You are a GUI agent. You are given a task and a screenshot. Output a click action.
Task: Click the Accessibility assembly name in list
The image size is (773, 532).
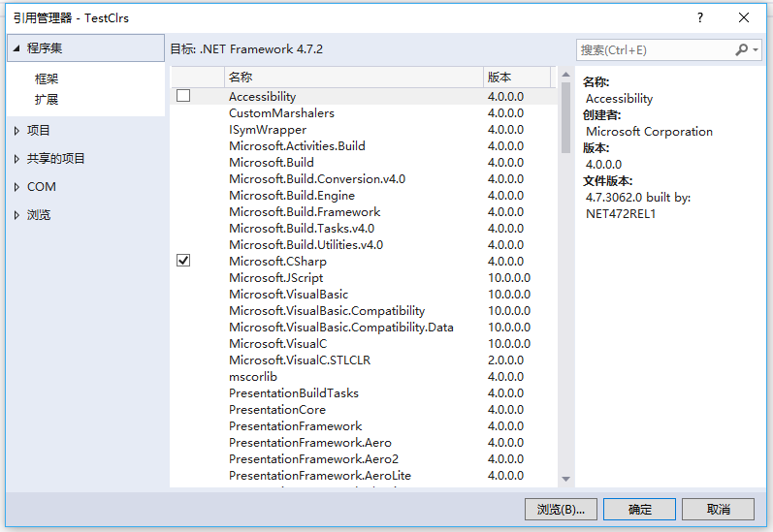point(262,97)
